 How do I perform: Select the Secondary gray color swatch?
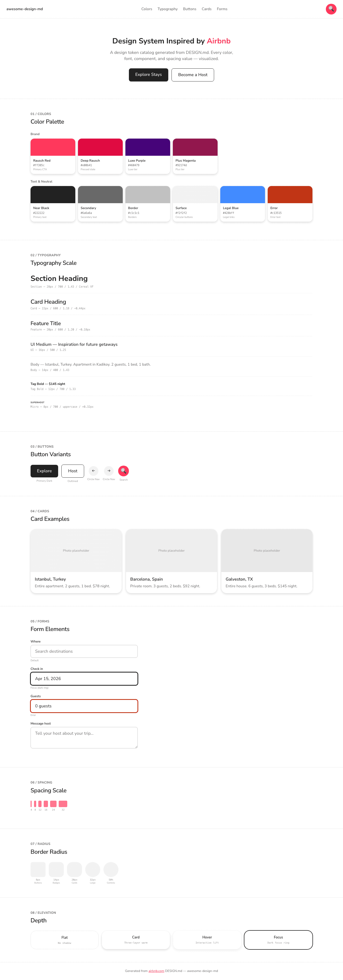tap(100, 203)
